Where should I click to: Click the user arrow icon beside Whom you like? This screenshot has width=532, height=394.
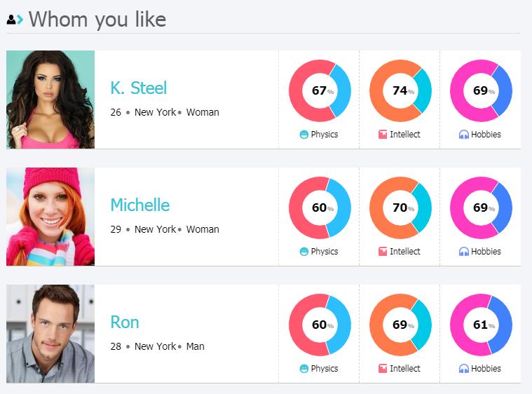(15, 20)
